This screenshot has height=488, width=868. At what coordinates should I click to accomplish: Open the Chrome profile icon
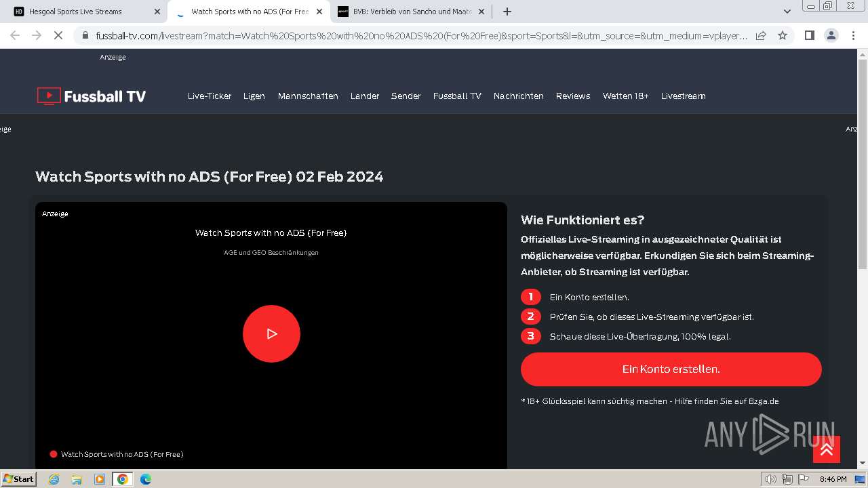click(x=831, y=35)
